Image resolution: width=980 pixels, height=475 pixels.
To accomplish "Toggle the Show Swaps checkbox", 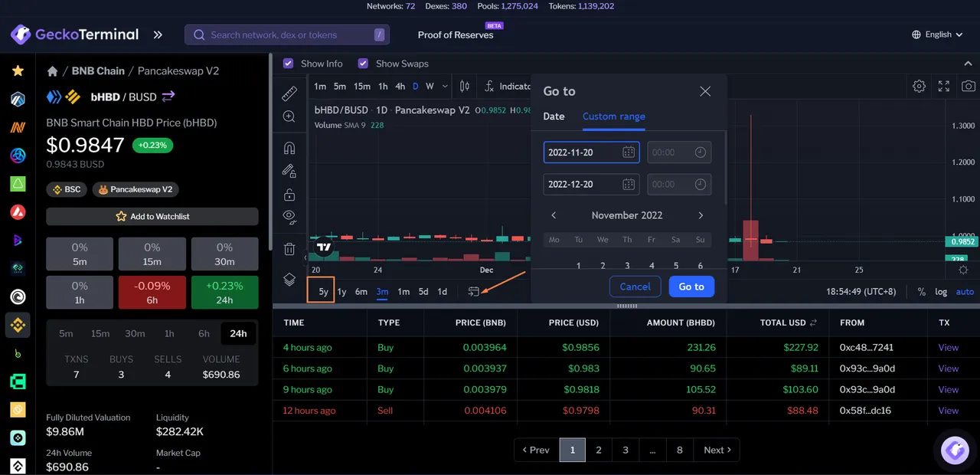I will pos(363,64).
